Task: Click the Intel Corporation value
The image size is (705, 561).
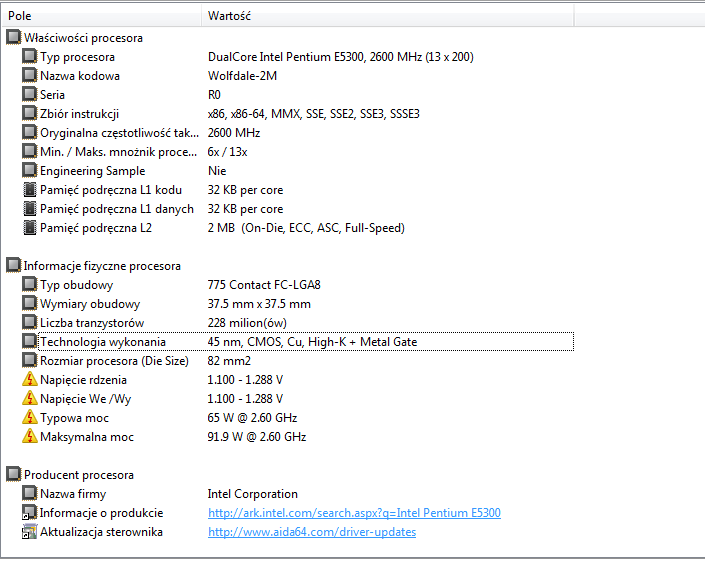Action: click(x=253, y=494)
